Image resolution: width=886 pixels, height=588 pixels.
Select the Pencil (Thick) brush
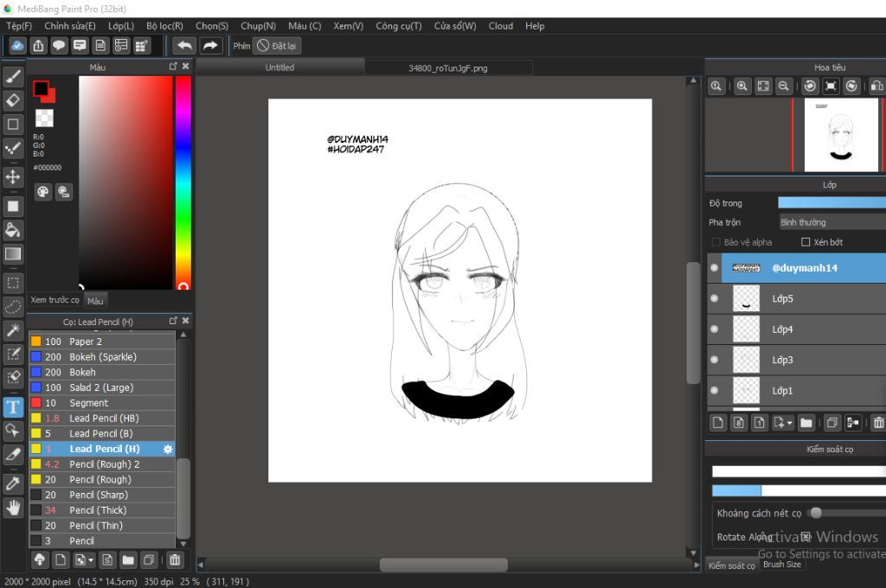tap(98, 510)
